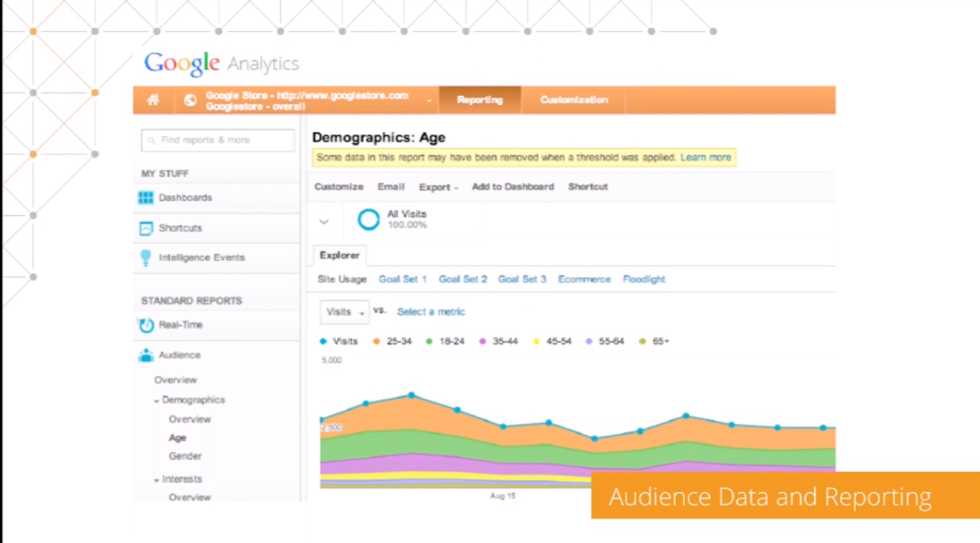Open the Google Store account dropdown arrow
This screenshot has height=543, width=980.
[428, 100]
